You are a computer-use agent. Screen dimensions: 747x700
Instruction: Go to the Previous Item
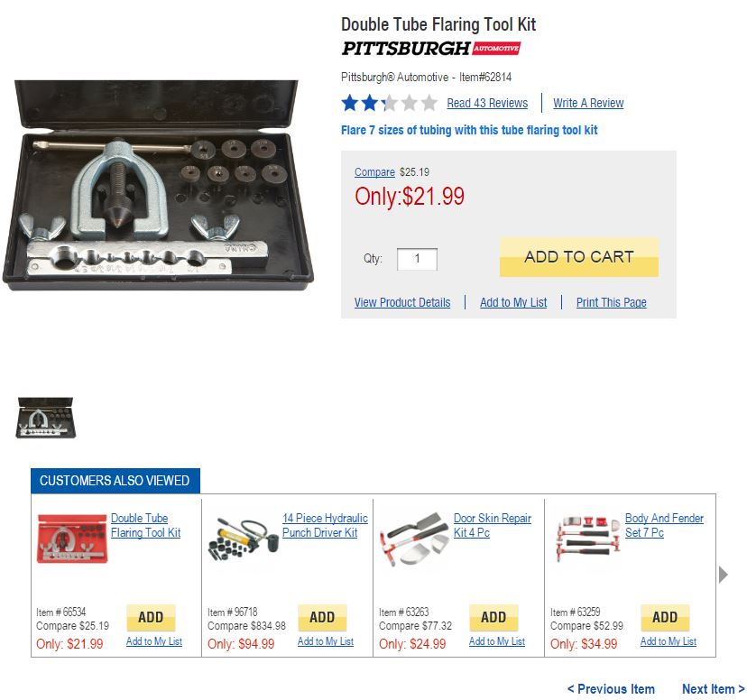pos(611,689)
